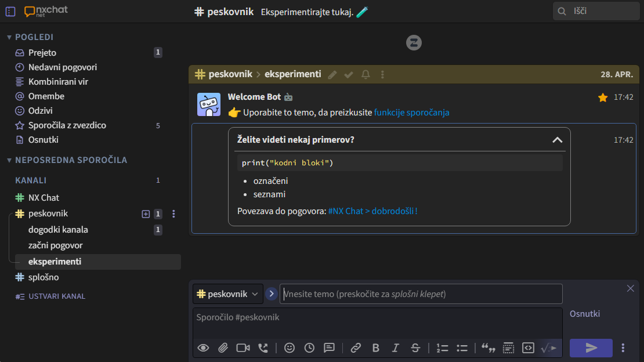This screenshot has width=644, height=362.
Task: Insert math LaTeX formatting
Action: tap(548, 348)
